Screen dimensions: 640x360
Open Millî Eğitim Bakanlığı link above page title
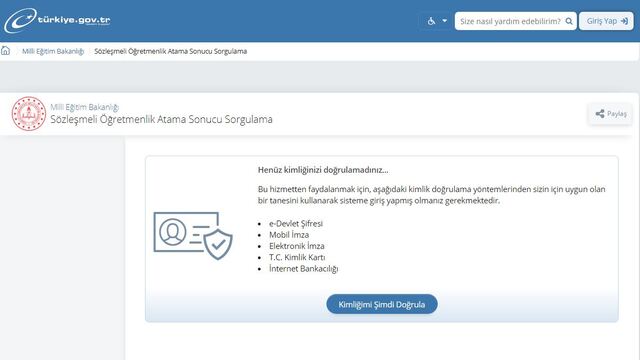click(84, 107)
